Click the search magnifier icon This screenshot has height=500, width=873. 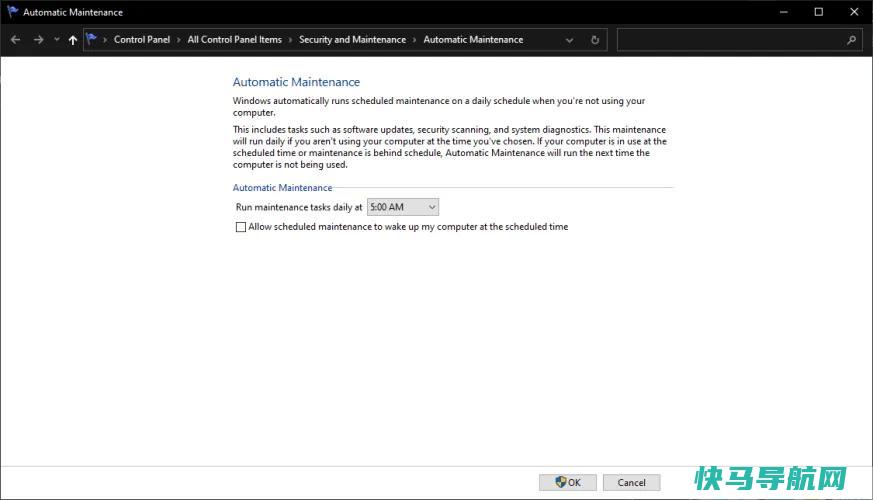click(x=851, y=40)
